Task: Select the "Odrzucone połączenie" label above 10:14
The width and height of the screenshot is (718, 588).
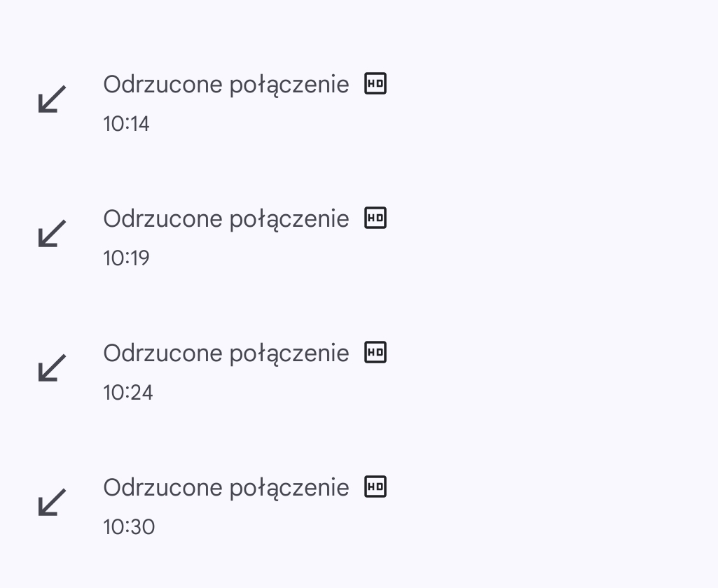Action: point(226,85)
